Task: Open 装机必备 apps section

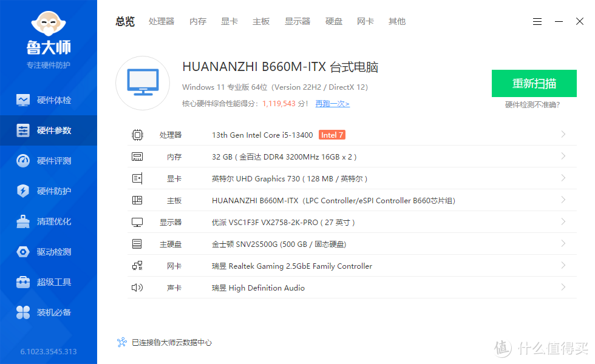Action: tap(49, 312)
